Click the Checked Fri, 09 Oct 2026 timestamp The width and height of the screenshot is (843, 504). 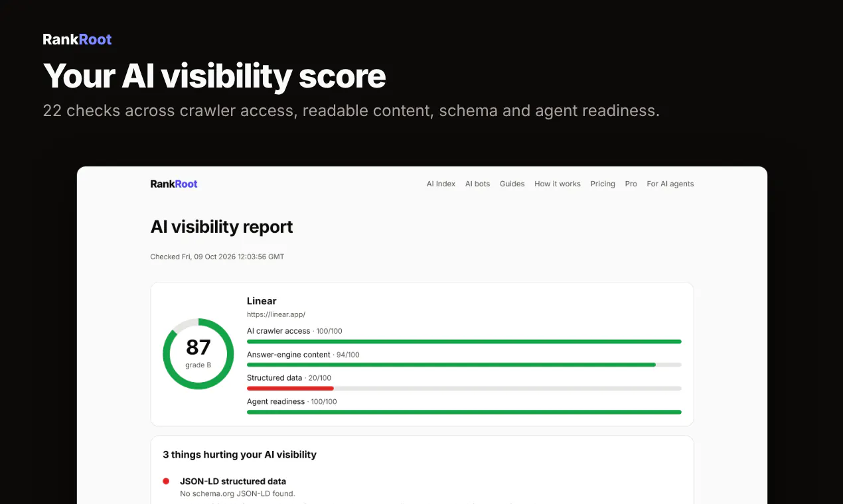pos(217,257)
